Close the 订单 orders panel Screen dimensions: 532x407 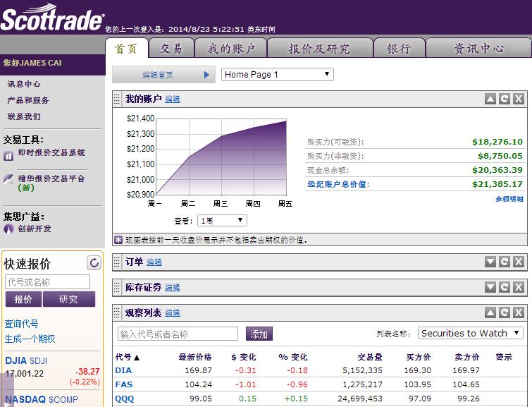tap(518, 262)
